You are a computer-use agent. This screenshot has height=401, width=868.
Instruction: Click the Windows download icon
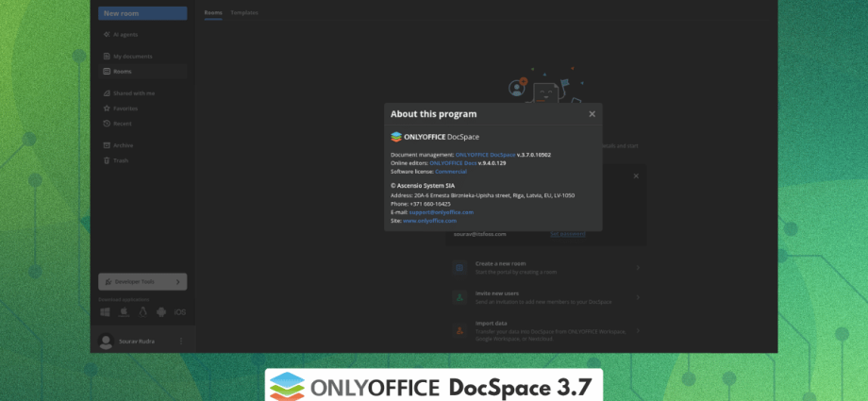pos(105,312)
